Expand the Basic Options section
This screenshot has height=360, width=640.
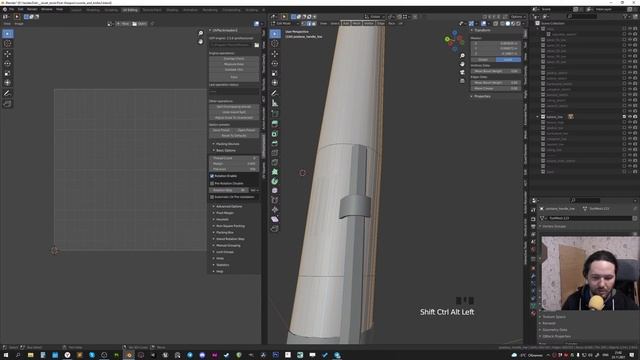click(x=225, y=150)
